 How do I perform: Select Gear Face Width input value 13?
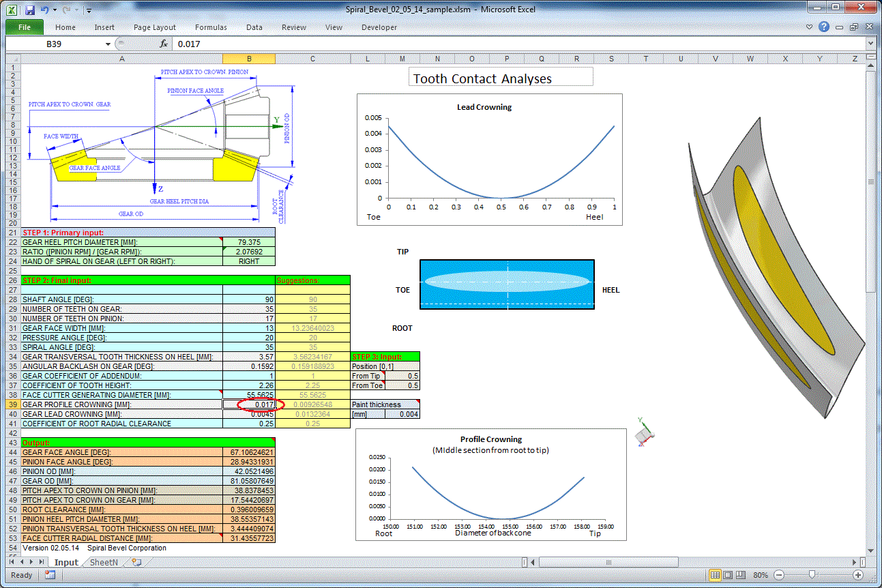coord(249,328)
